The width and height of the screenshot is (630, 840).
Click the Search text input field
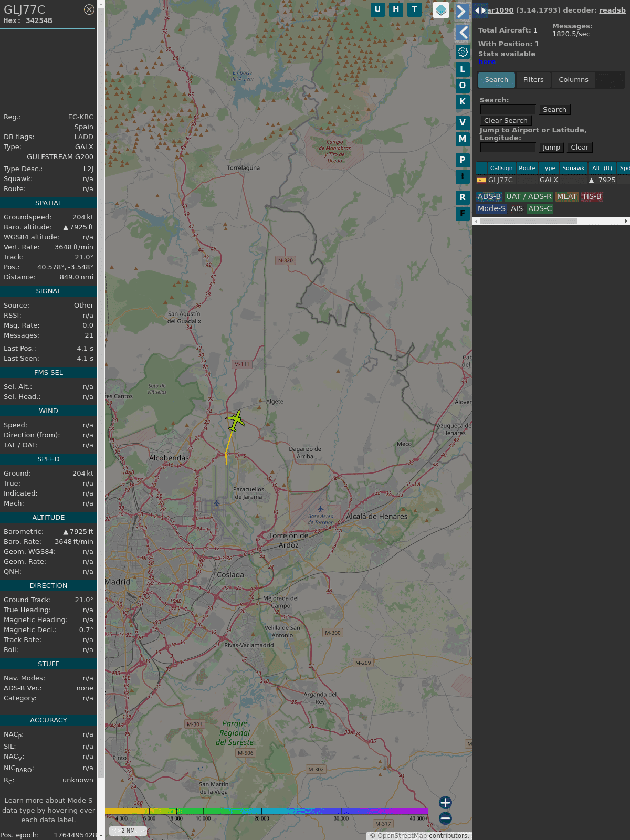tap(508, 109)
